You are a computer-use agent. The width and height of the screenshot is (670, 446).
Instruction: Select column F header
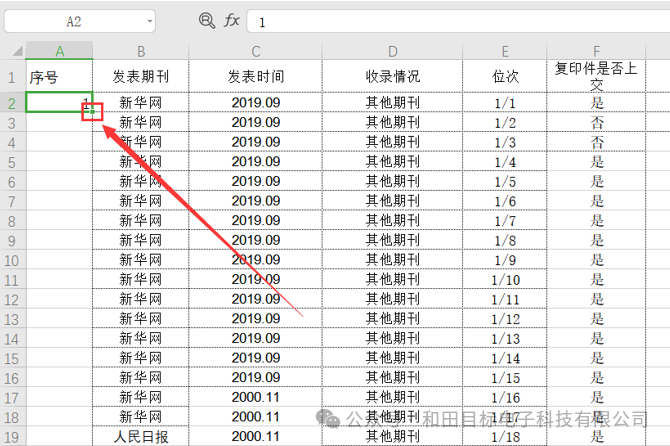[596, 51]
